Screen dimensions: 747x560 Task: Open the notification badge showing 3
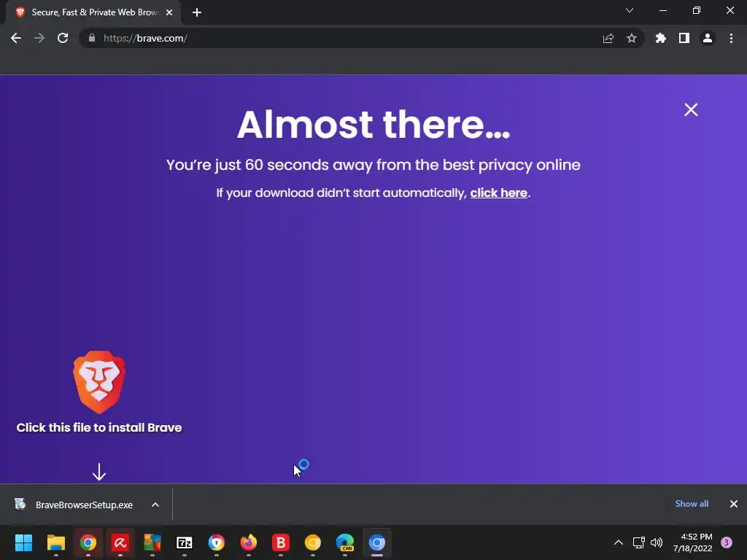(x=727, y=542)
